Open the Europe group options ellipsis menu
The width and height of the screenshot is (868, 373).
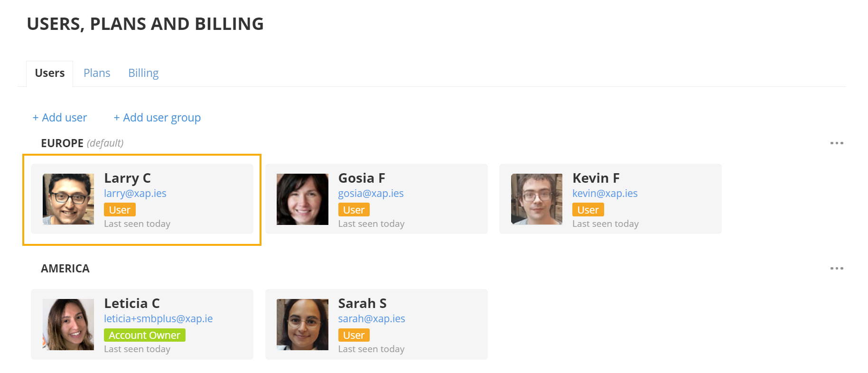(x=837, y=143)
